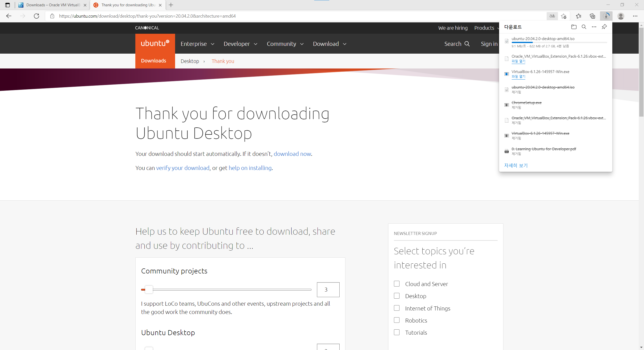Expand the Enterprise menu

(197, 44)
